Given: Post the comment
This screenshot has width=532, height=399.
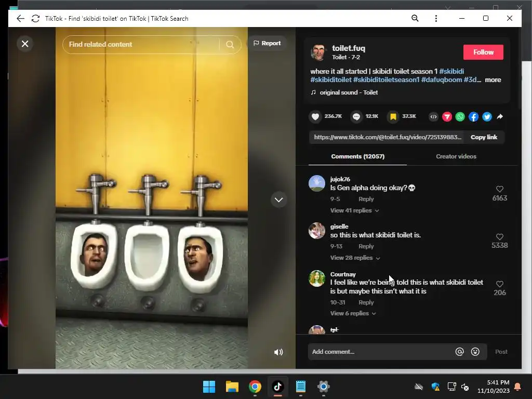Looking at the screenshot, I should (x=501, y=352).
